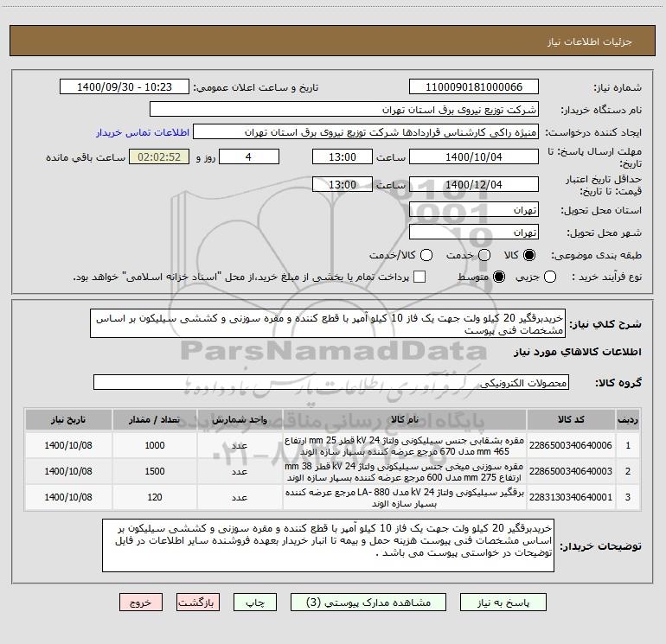Click the buyer organization name field
This screenshot has width=666, height=644.
[x=344, y=110]
